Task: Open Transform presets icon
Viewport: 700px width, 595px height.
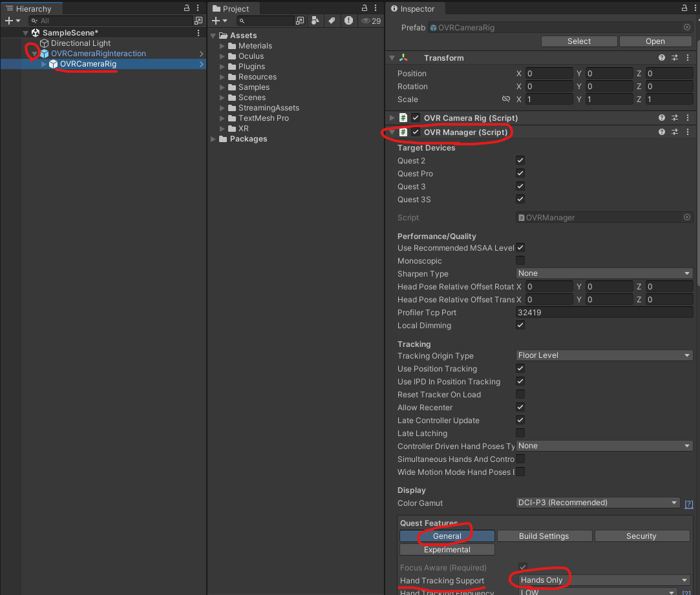Action: 675,57
